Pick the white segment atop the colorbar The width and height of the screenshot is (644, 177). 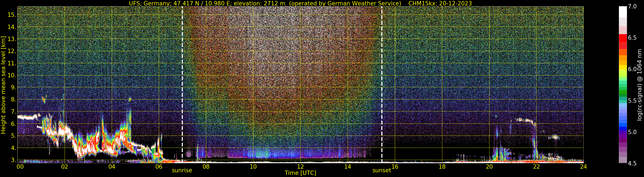(x=623, y=12)
